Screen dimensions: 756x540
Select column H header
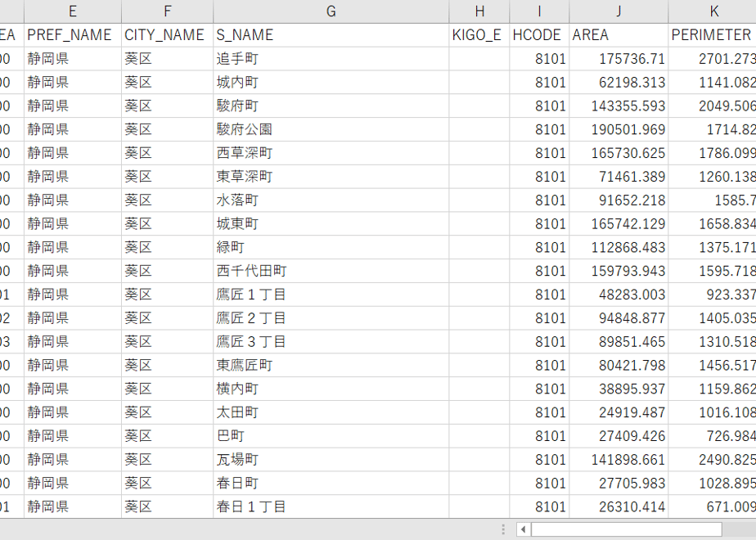tap(479, 11)
